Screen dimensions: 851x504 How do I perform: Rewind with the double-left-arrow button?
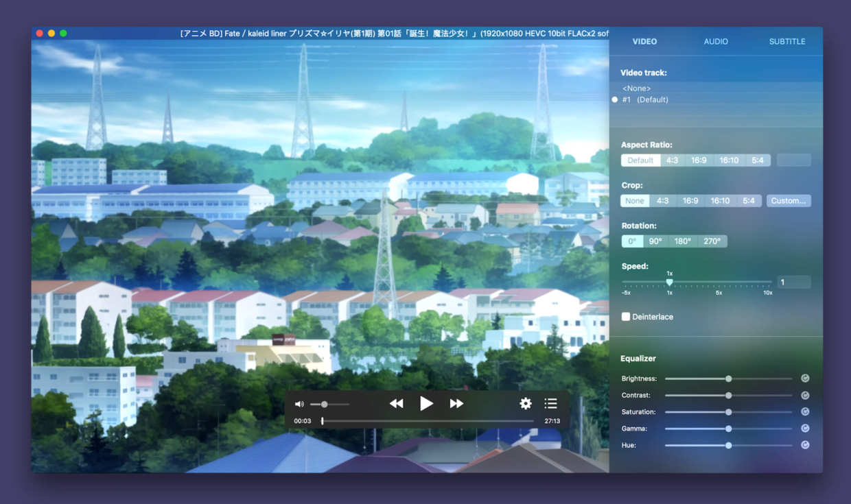click(396, 404)
